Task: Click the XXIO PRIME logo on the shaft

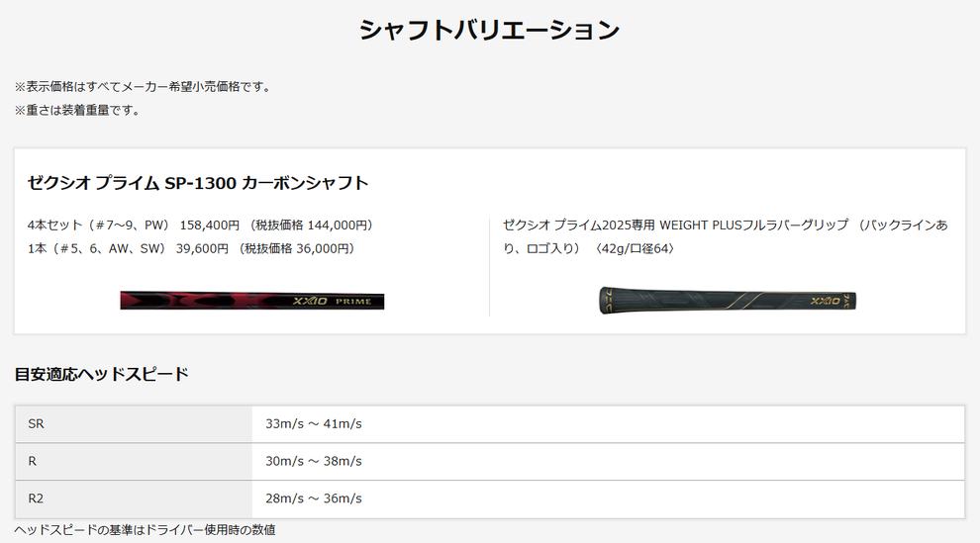Action: (x=332, y=301)
